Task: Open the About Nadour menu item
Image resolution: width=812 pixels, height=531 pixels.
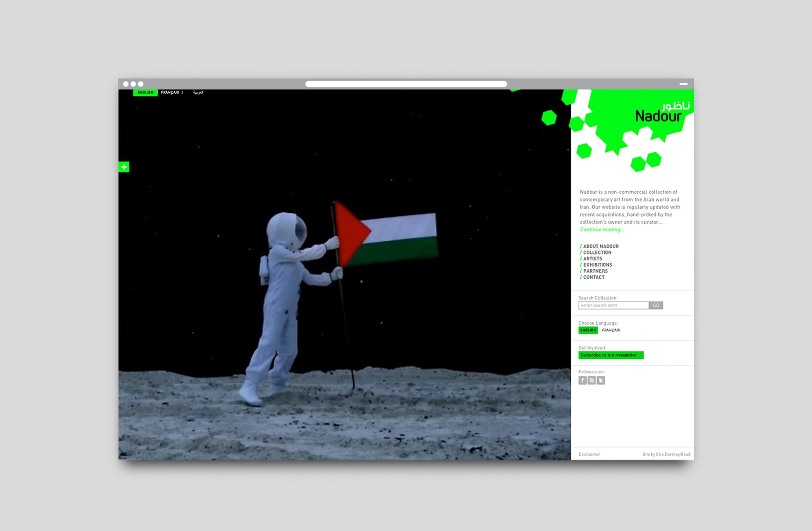Action: [x=600, y=246]
